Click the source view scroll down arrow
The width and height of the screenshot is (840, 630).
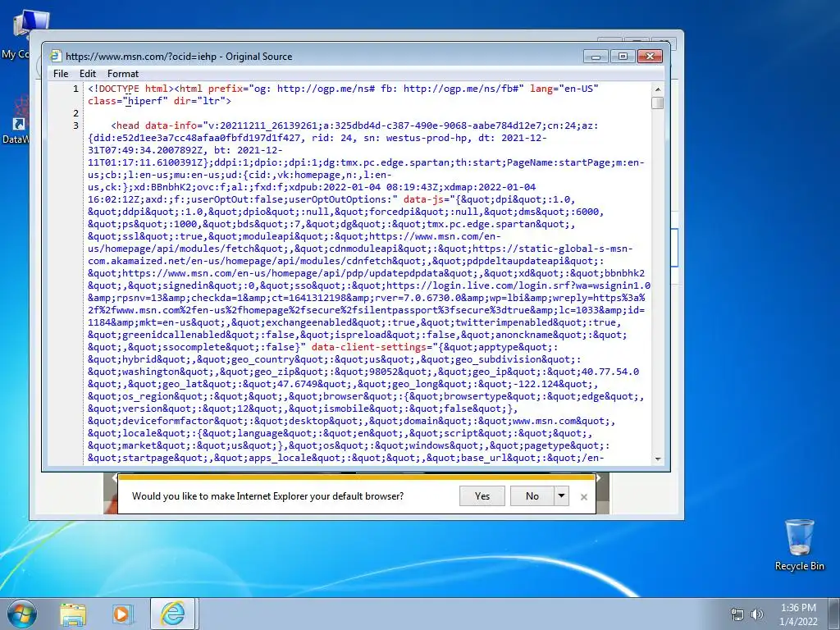[658, 459]
